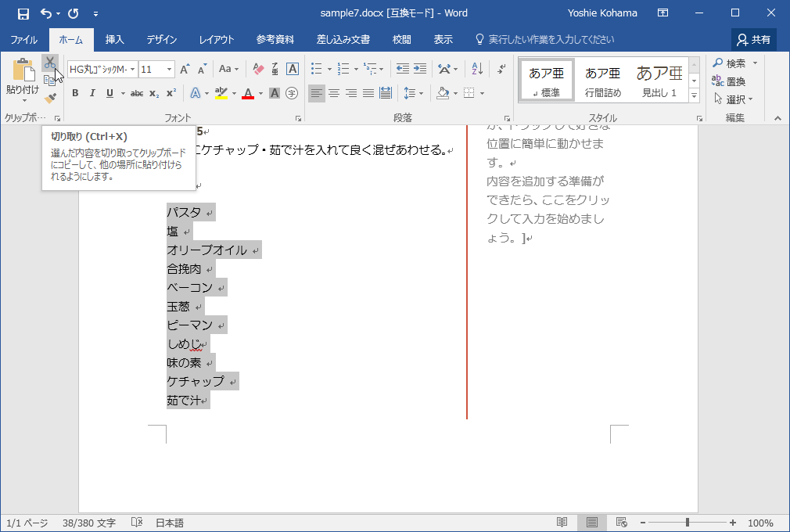Image resolution: width=790 pixels, height=532 pixels.
Task: Decrease the paragraph indent
Action: click(403, 69)
